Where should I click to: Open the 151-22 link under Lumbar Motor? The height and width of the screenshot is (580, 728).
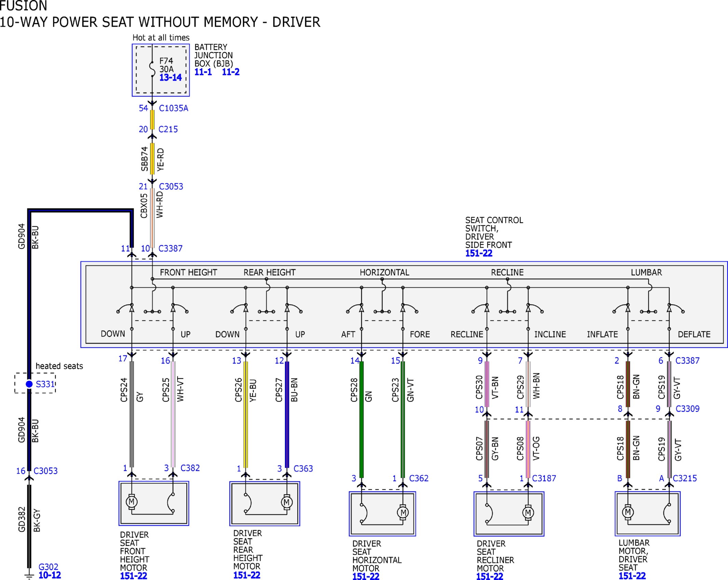point(632,576)
